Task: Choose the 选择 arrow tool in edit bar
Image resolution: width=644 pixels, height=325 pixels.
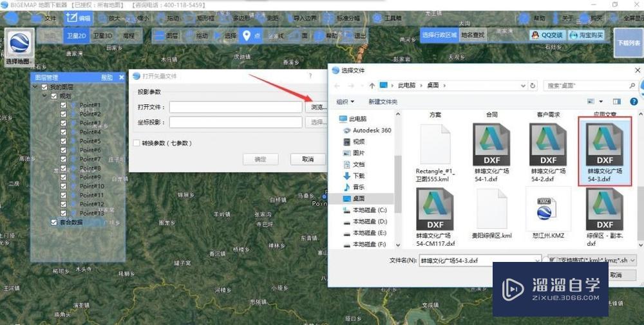Action: (x=225, y=36)
